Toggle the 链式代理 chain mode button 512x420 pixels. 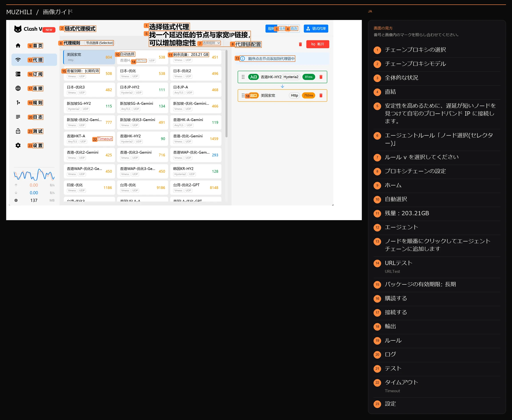click(x=316, y=28)
